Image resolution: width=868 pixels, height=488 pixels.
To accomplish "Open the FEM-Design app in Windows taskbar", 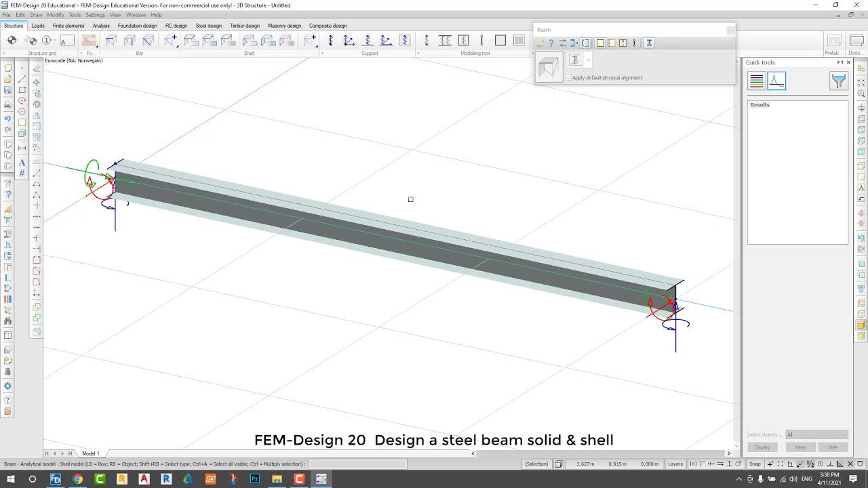I will tap(56, 479).
